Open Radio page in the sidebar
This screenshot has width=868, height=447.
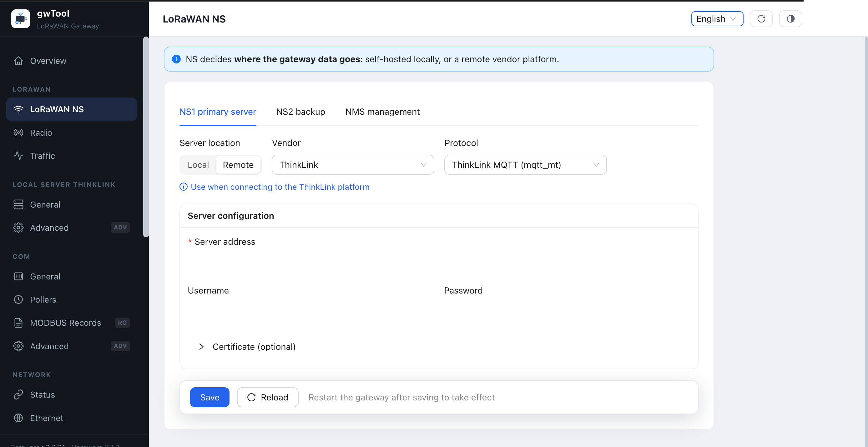[71, 133]
